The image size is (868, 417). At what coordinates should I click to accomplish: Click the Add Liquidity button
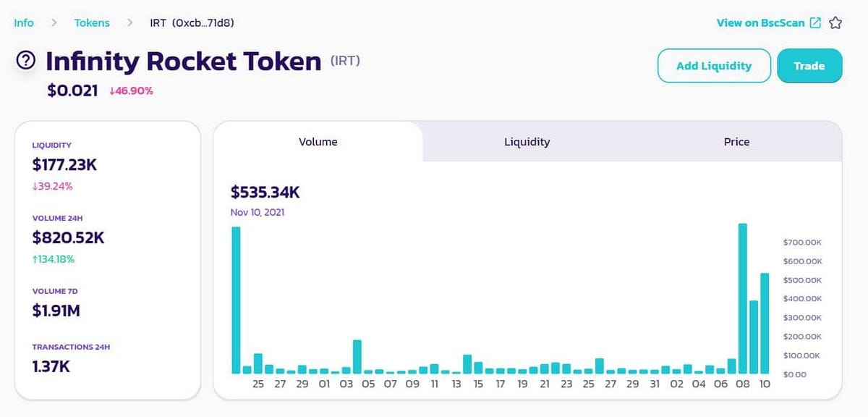click(713, 65)
